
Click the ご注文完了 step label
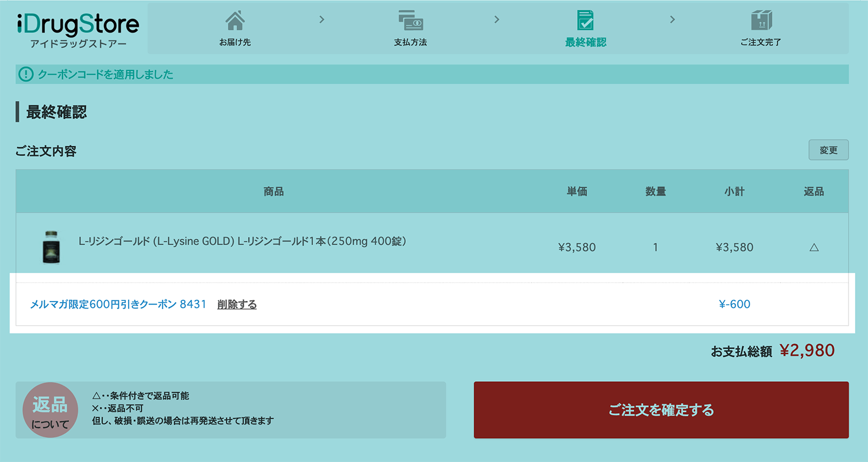761,42
